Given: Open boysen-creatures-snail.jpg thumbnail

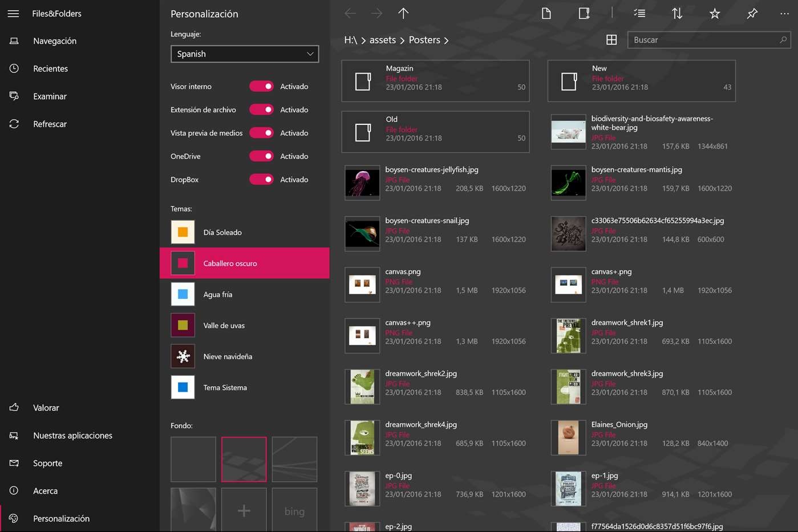Looking at the screenshot, I should (362, 234).
